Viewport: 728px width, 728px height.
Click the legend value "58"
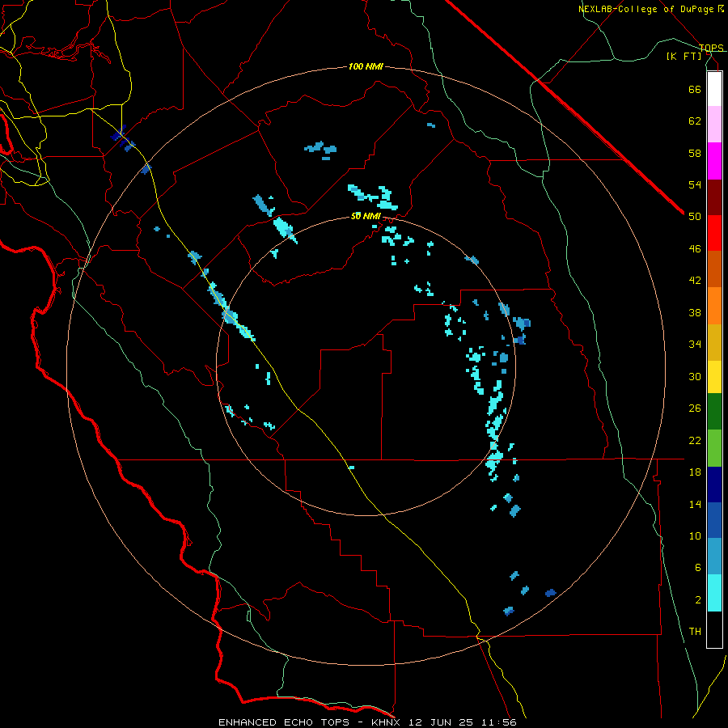(x=695, y=153)
